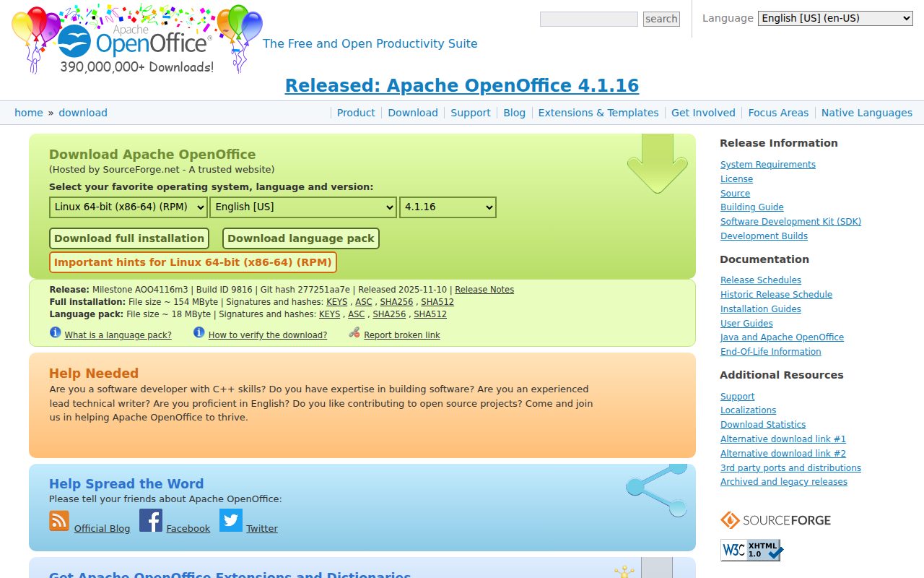Open the site Language selector dropdown
This screenshot has width=924, height=578.
(835, 19)
